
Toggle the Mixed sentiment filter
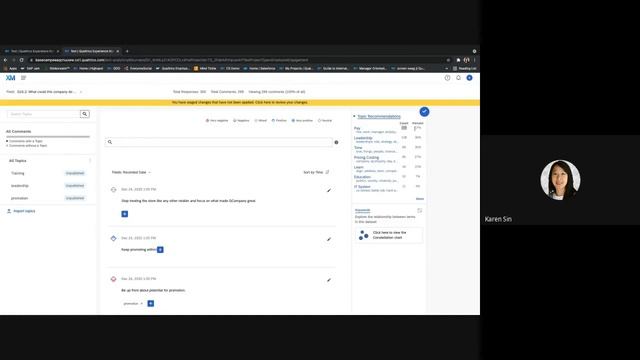260,120
